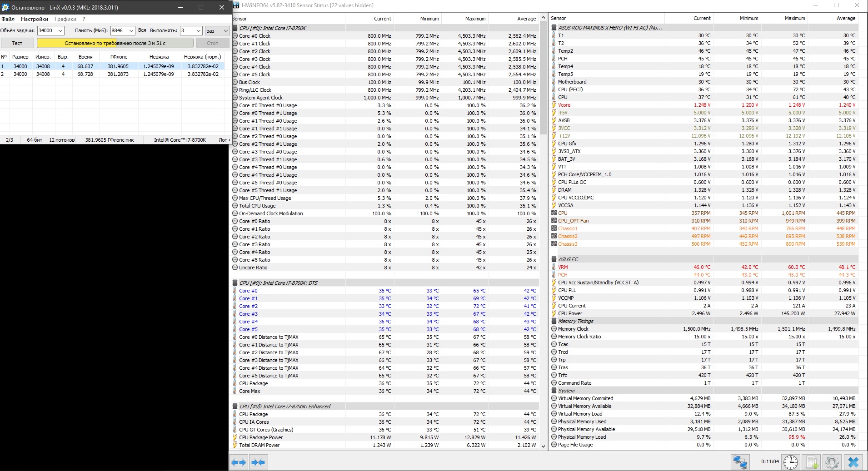This screenshot has height=471, width=868.
Task: Click the collapse sensor columns arrows icon in HWiNFO
Action: click(258, 462)
